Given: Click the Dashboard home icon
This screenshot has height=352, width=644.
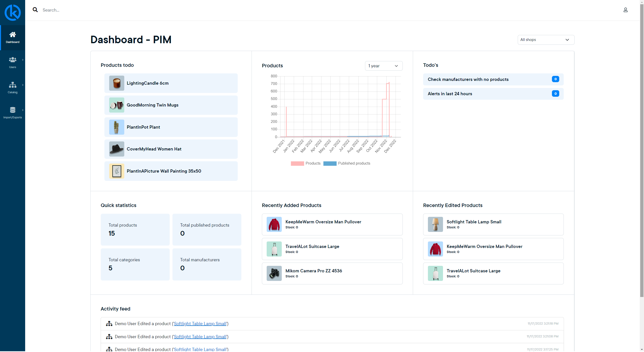Looking at the screenshot, I should (x=13, y=35).
